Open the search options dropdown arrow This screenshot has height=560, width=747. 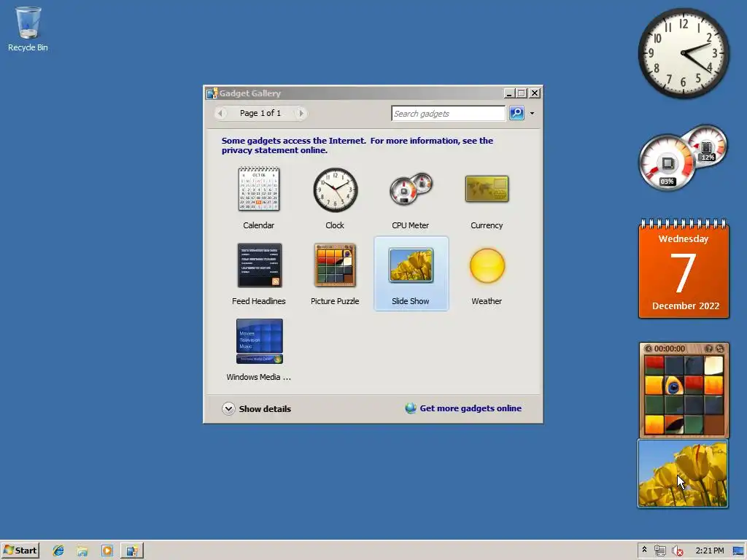click(x=532, y=113)
